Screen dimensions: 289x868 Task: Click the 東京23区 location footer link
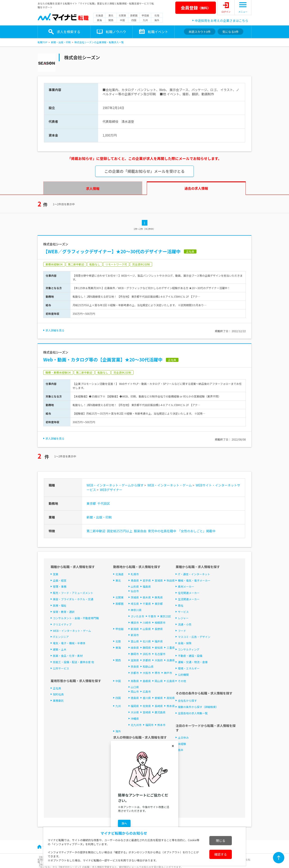click(165, 616)
